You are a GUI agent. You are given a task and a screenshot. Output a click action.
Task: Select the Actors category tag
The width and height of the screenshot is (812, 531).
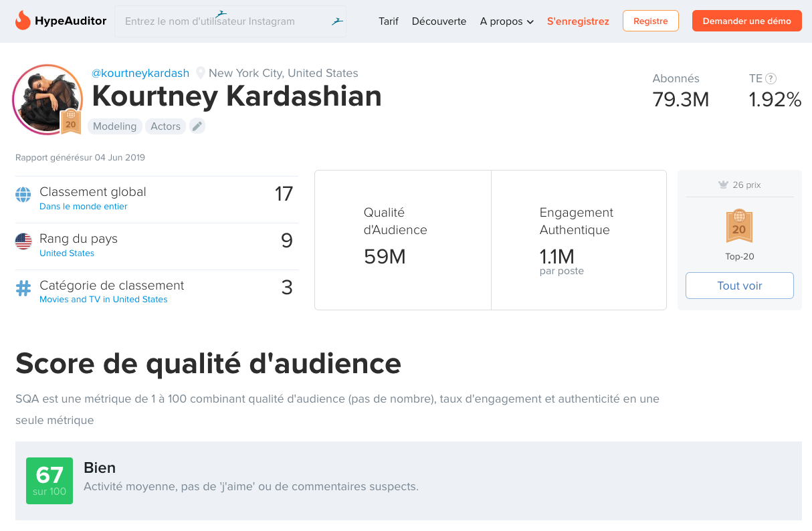[165, 126]
